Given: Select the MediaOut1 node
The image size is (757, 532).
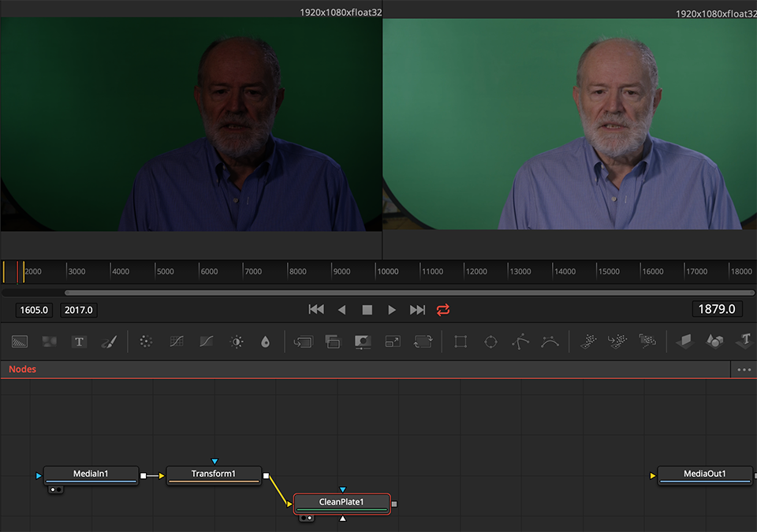Looking at the screenshot, I should (705, 475).
